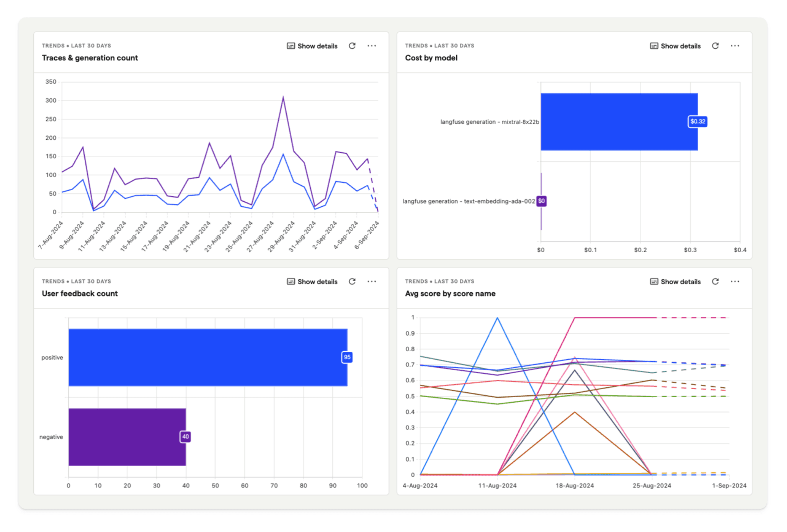The width and height of the screenshot is (787, 532).
Task: Click the $0 label for text-embedding-ada-002
Action: (541, 201)
